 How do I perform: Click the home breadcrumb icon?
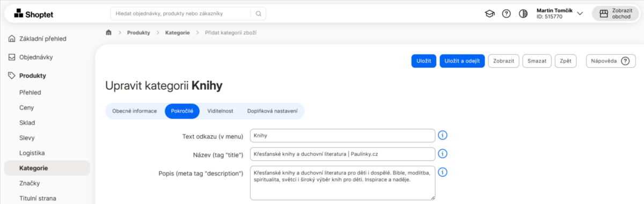[108, 33]
